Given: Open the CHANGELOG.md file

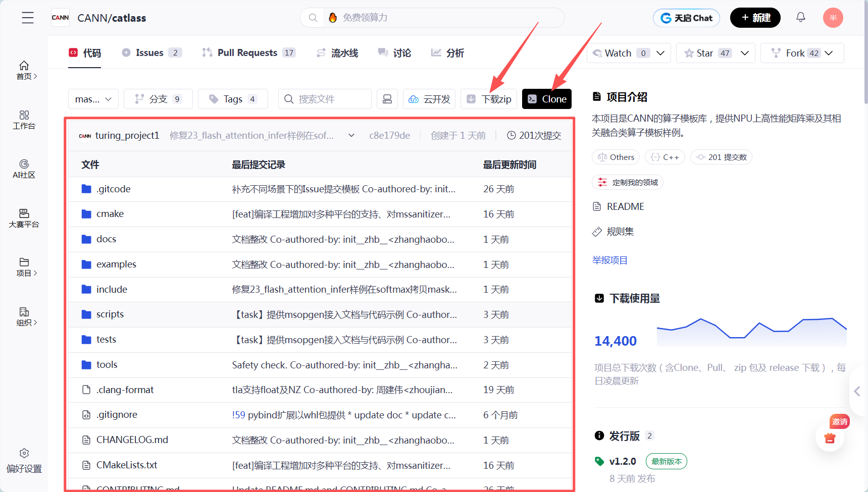Looking at the screenshot, I should (x=132, y=440).
